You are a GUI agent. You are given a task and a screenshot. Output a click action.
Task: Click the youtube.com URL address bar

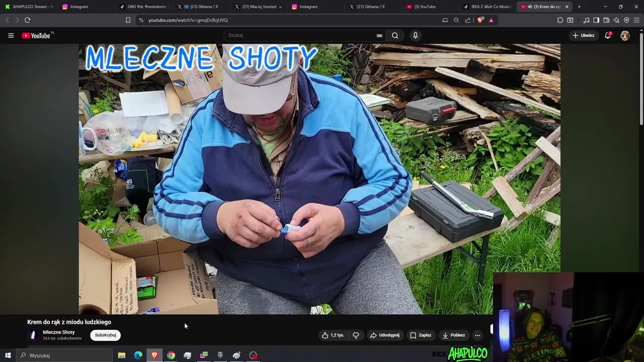pyautogui.click(x=188, y=20)
